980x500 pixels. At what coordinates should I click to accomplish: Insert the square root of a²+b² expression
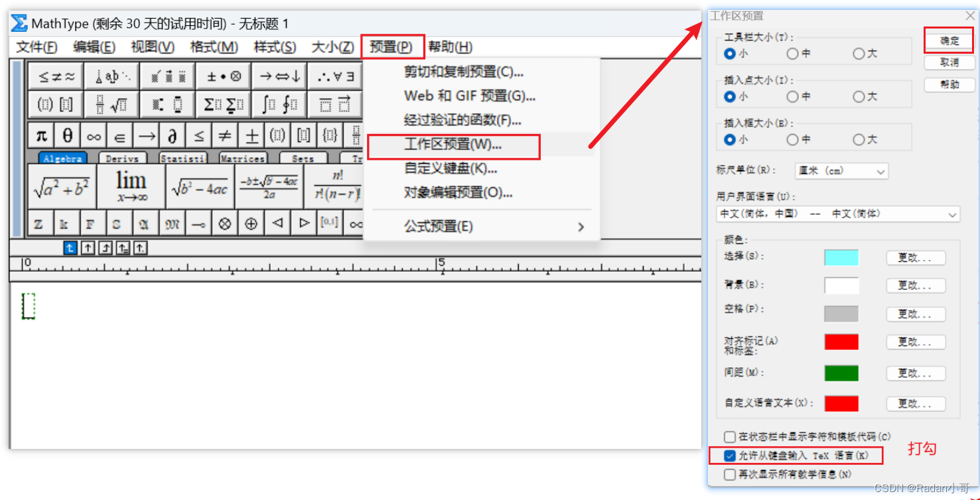click(x=62, y=187)
